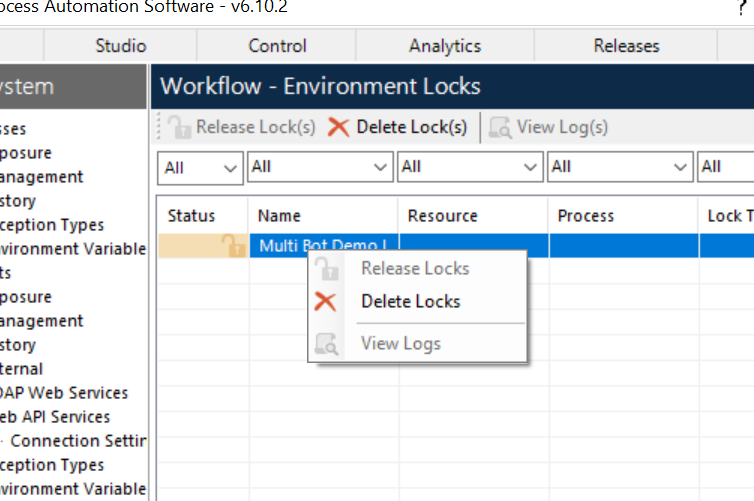Click the Release Lock(s) padlock toolbar icon

pos(180,127)
